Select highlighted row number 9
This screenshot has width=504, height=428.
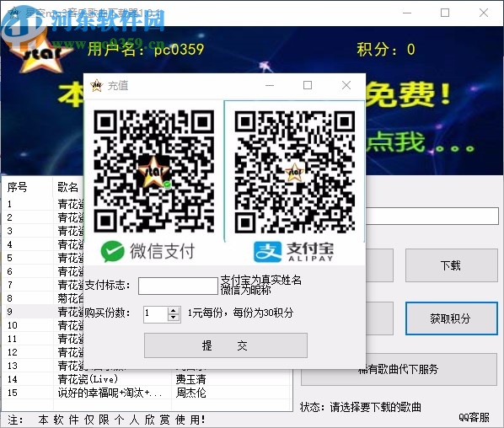point(43,312)
